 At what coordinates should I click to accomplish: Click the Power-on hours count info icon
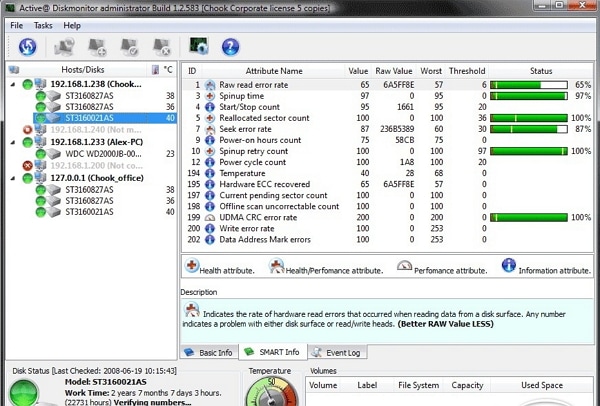210,140
